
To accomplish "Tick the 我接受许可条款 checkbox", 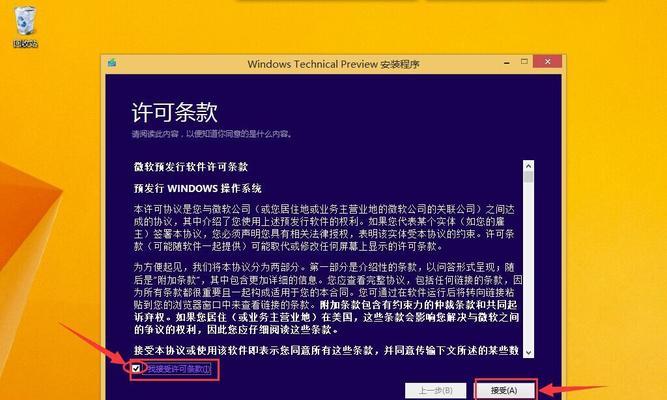I will 136,369.
